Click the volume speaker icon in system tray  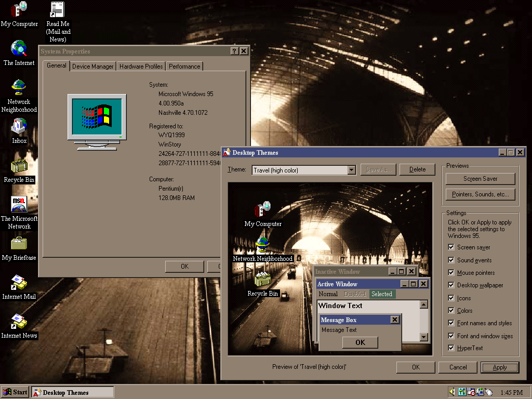[452, 392]
